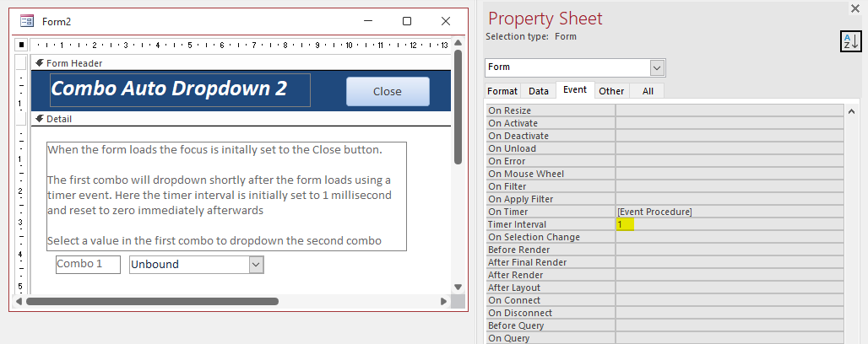Click the Form2 window form icon
The height and width of the screenshot is (344, 868).
[26, 22]
